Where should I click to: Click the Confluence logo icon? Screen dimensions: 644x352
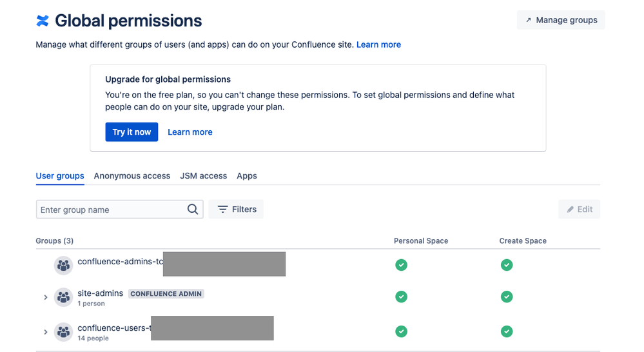[x=43, y=21]
